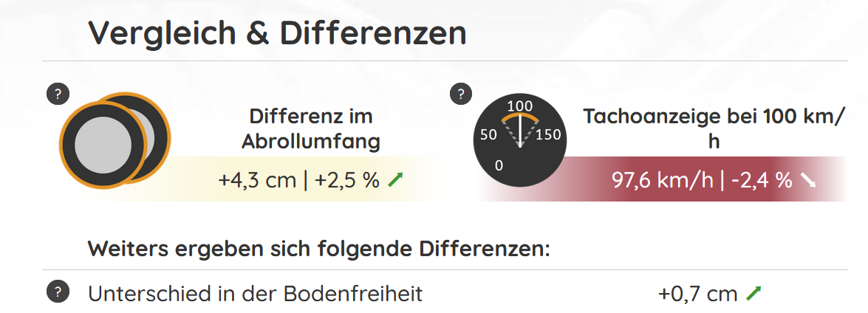868x313 pixels.
Task: Click the help icon next to the speedometer
Action: 461,94
